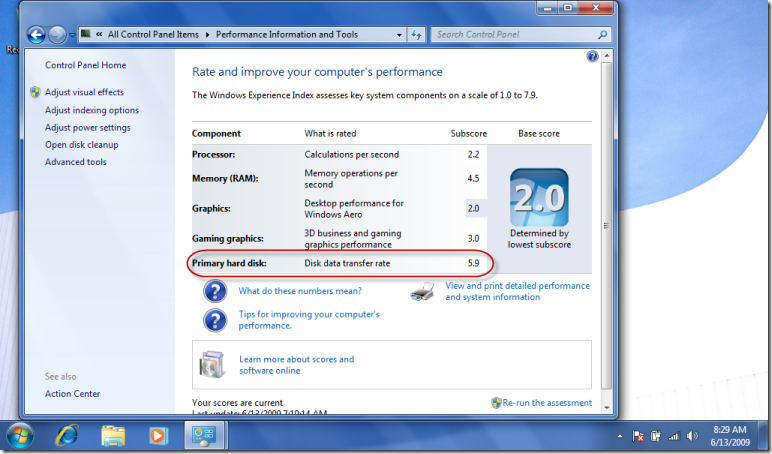
Task: Launch Internet Explorer from taskbar
Action: point(67,436)
